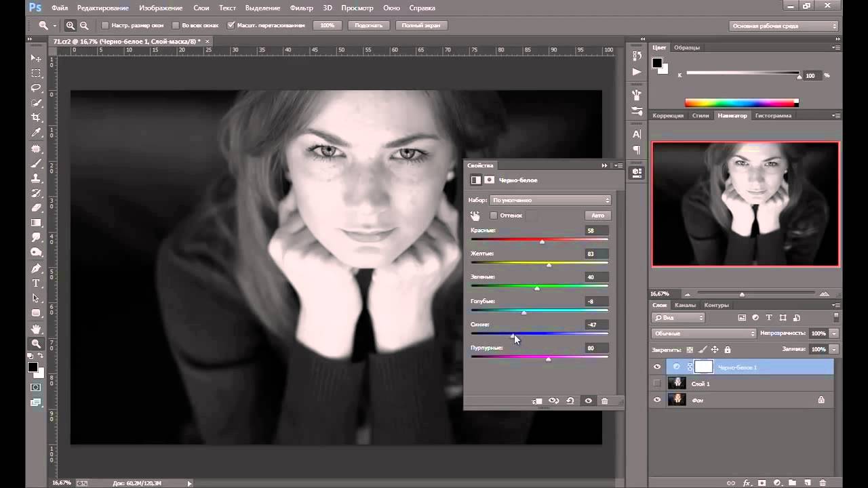Click the Черно-белое 1 layer mask thumbnail
This screenshot has height=488, width=868.
pyautogui.click(x=704, y=367)
